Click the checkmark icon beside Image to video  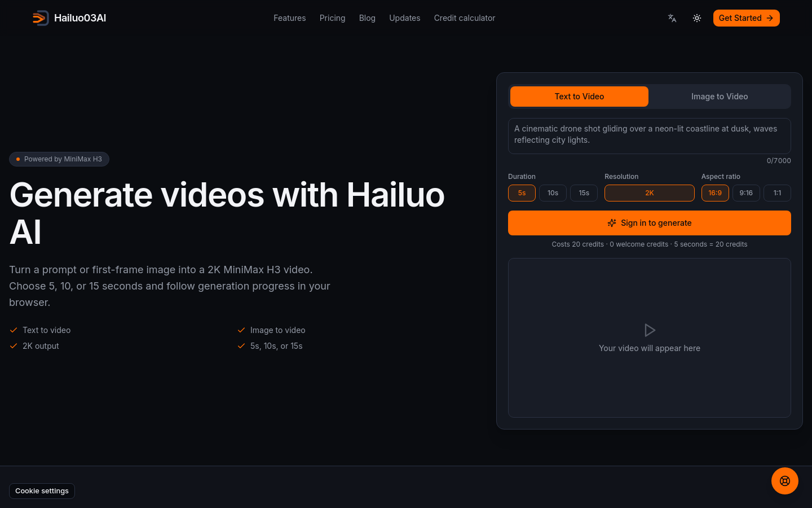click(241, 330)
